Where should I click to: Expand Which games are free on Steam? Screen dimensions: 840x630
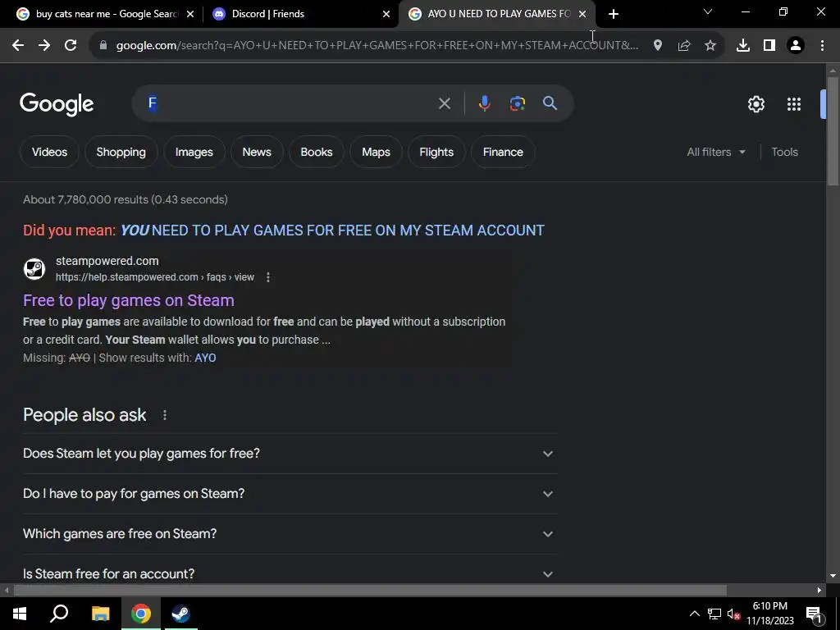coord(290,533)
